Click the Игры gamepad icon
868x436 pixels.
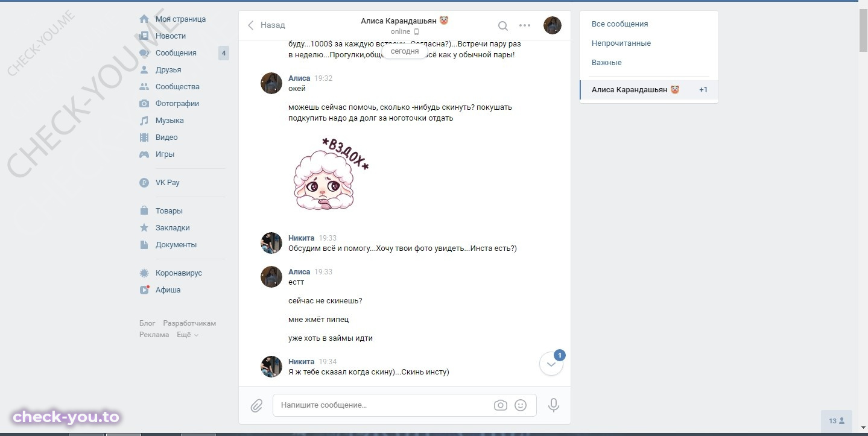(x=144, y=154)
